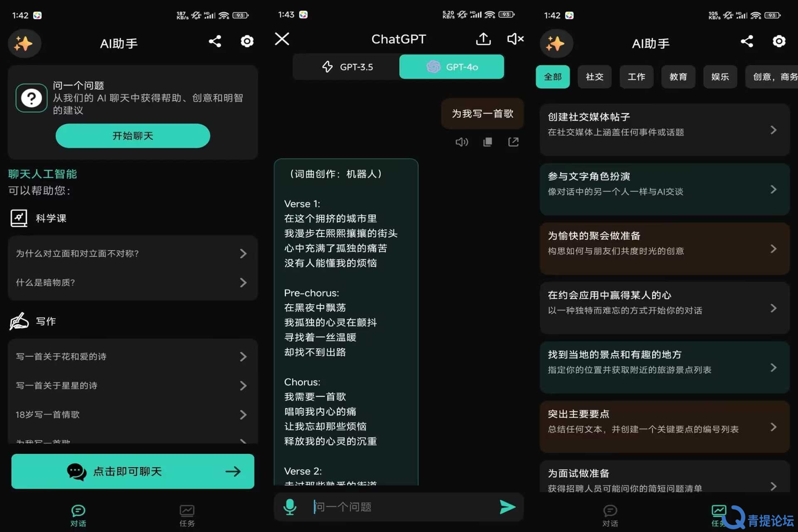Tap the question mark icon in 问一个问题 card
Image resolution: width=798 pixels, height=532 pixels.
(32, 98)
